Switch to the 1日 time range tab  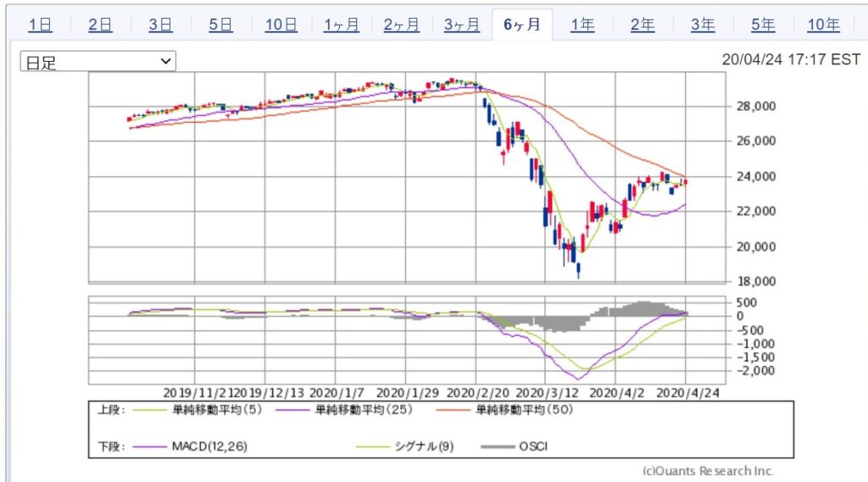(x=40, y=25)
